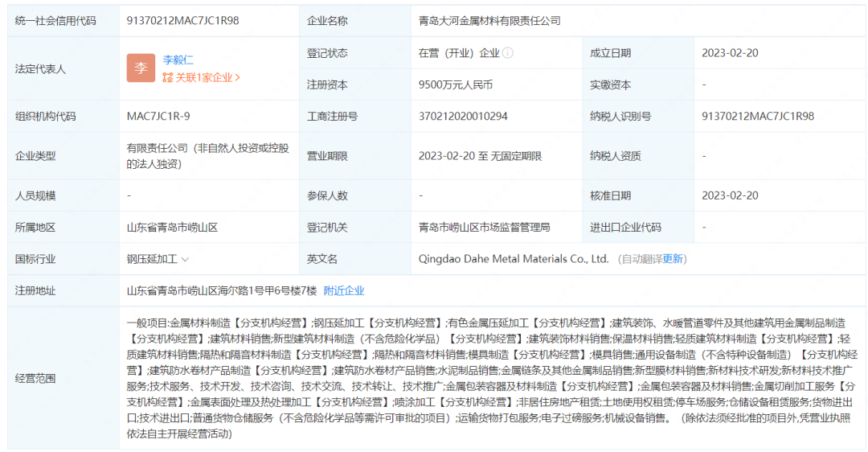Click the 登记状态 label
This screenshot has height=452, width=868.
tap(327, 52)
